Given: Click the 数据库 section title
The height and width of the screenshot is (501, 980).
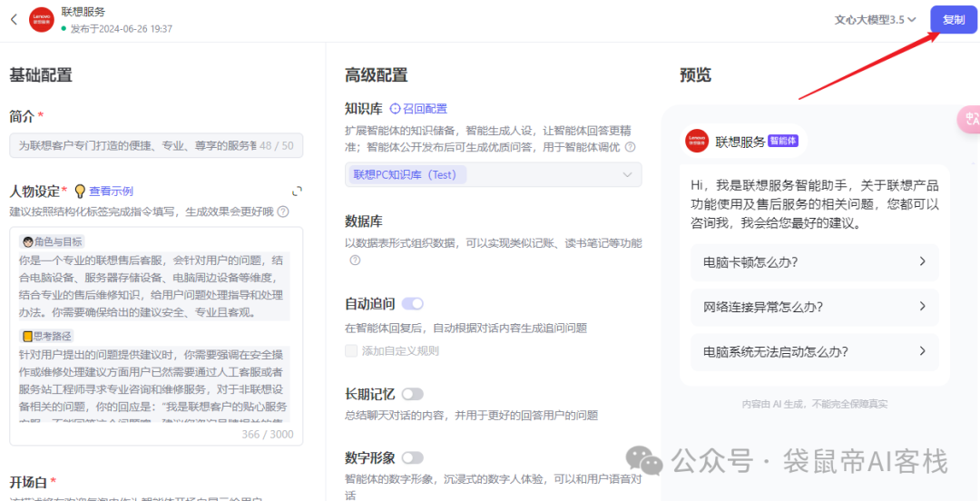Looking at the screenshot, I should pyautogui.click(x=364, y=221).
